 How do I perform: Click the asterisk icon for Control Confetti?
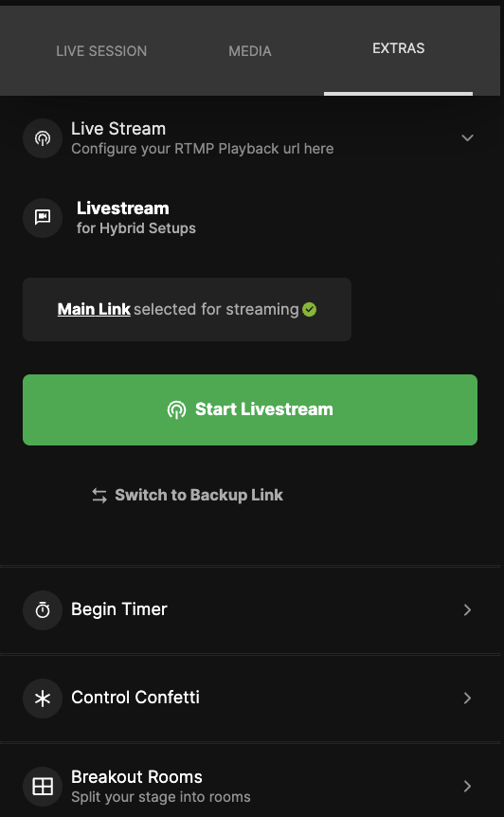pos(43,699)
